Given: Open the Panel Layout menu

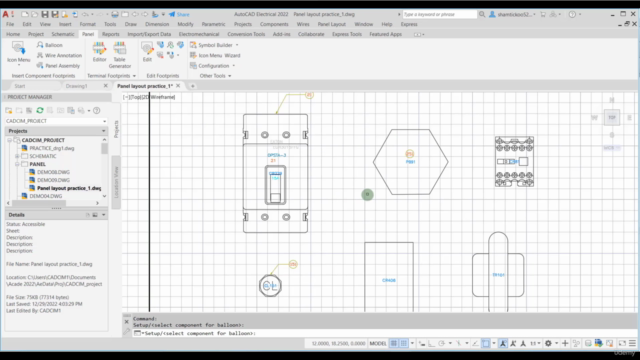Looking at the screenshot, I should pyautogui.click(x=331, y=24).
